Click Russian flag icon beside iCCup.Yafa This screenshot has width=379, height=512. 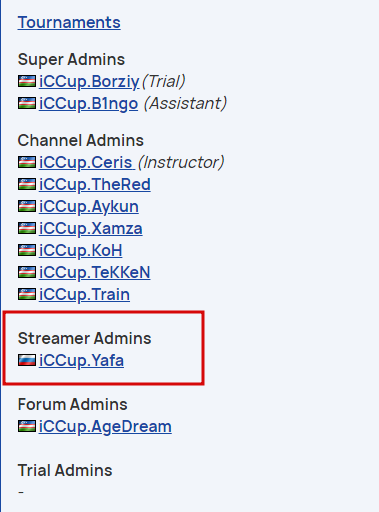pos(27,360)
